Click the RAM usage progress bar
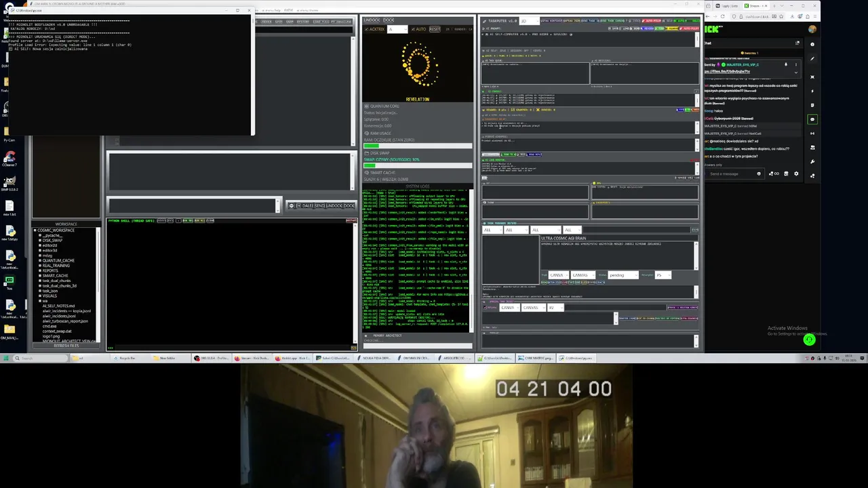Image resolution: width=868 pixels, height=488 pixels. pos(418,146)
